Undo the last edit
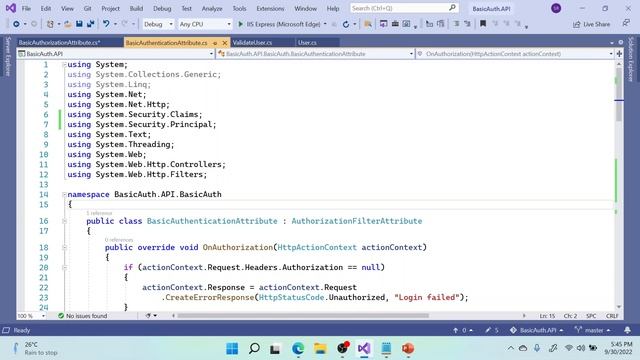640x360 pixels. tap(106, 24)
